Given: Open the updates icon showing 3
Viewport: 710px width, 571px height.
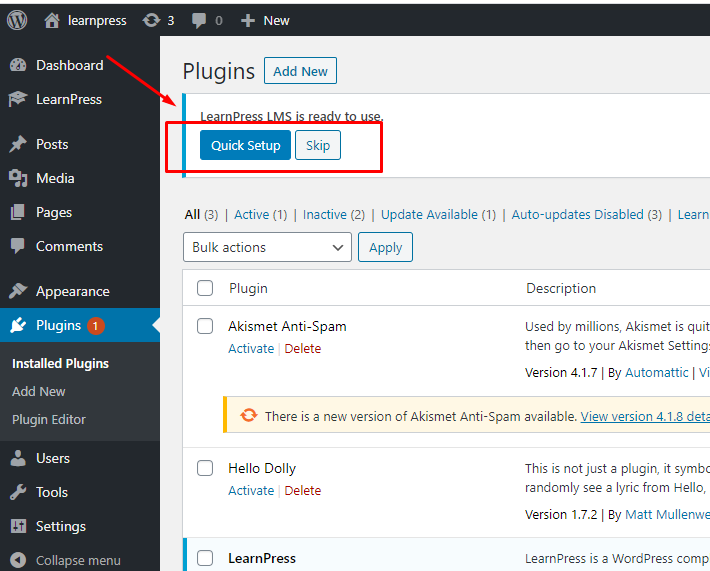Looking at the screenshot, I should pos(151,19).
